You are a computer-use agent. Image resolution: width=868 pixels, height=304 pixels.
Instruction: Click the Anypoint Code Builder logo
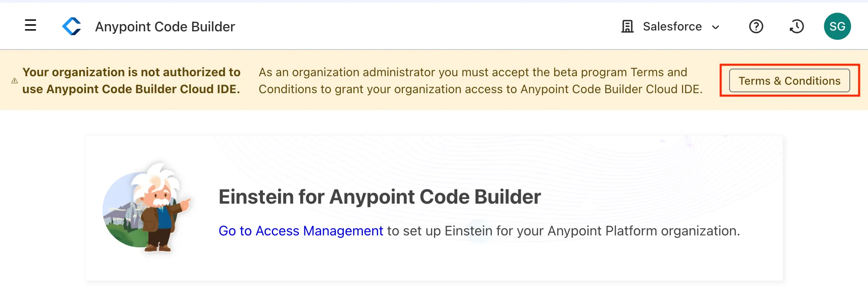72,26
